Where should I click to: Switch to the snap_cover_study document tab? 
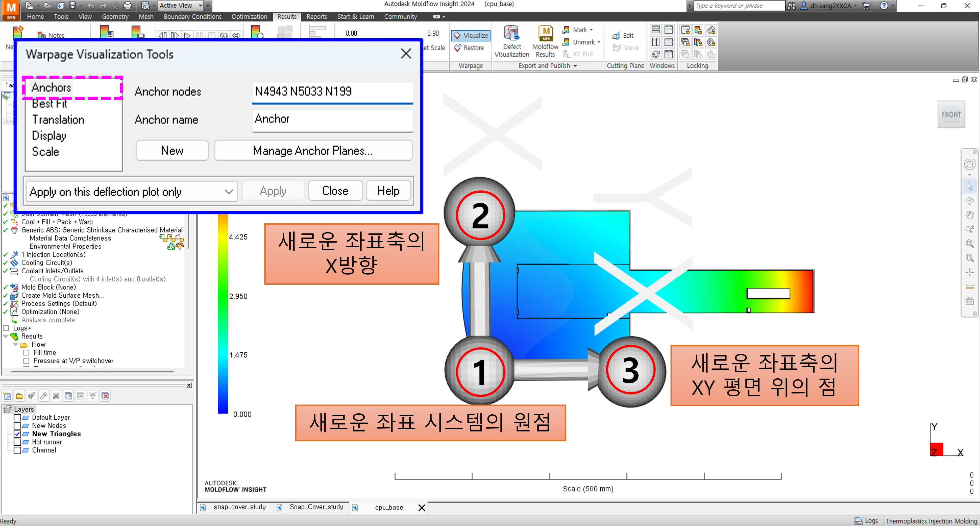239,507
